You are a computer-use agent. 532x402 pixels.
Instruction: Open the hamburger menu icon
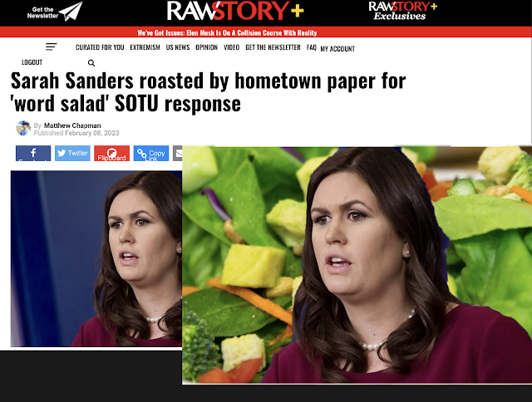(52, 47)
